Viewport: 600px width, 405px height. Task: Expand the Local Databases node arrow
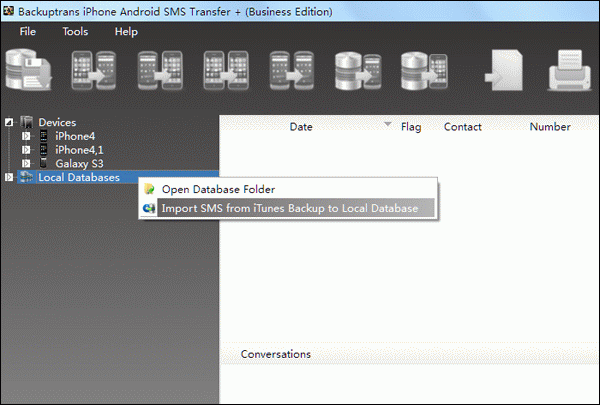[9, 177]
